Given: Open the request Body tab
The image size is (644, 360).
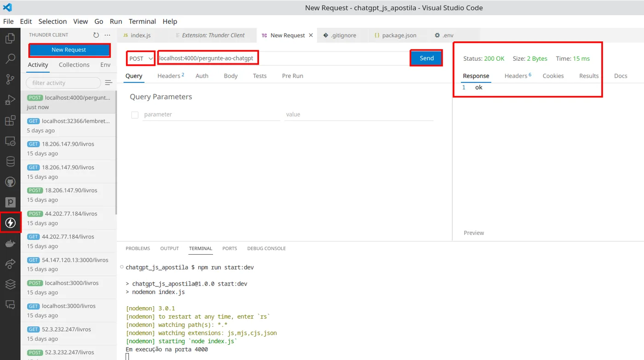Looking at the screenshot, I should point(231,76).
